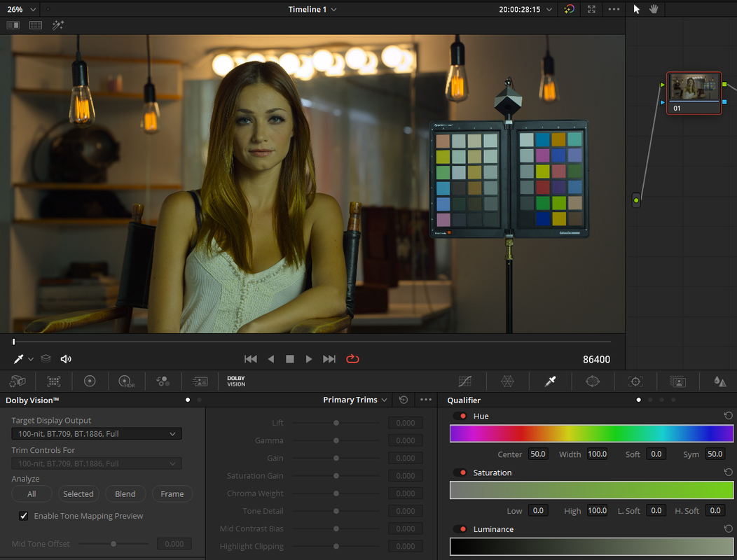Open Dolby Vision palette

[236, 381]
